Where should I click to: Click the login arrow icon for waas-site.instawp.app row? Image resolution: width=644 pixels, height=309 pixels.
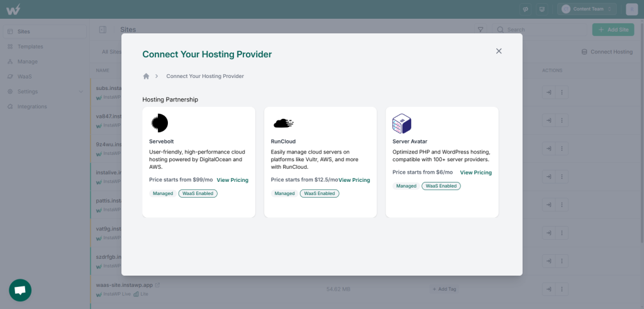(x=548, y=289)
